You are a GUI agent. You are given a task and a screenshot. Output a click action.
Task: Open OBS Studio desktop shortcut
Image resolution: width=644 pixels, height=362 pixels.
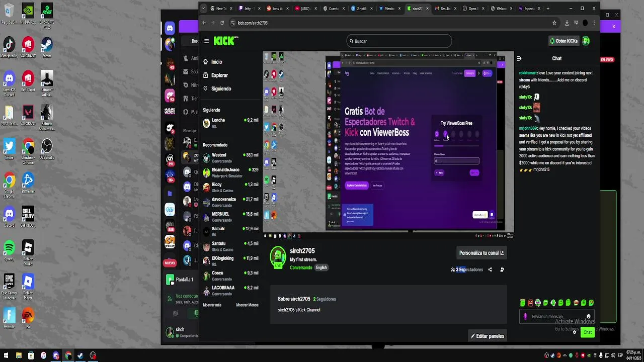click(x=47, y=150)
